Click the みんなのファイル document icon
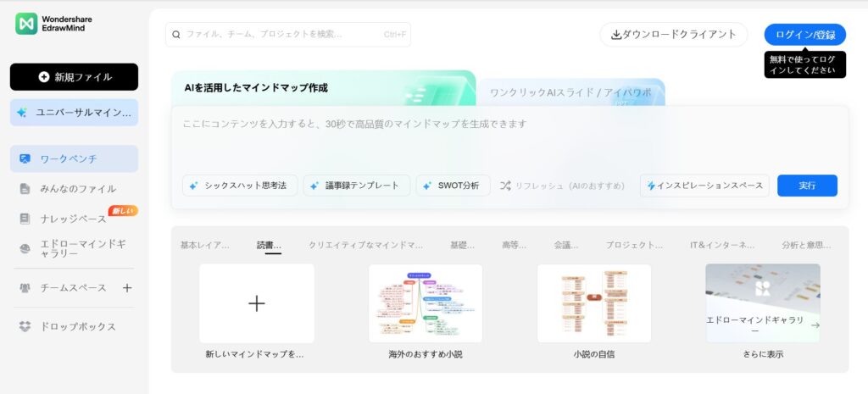 (x=25, y=189)
